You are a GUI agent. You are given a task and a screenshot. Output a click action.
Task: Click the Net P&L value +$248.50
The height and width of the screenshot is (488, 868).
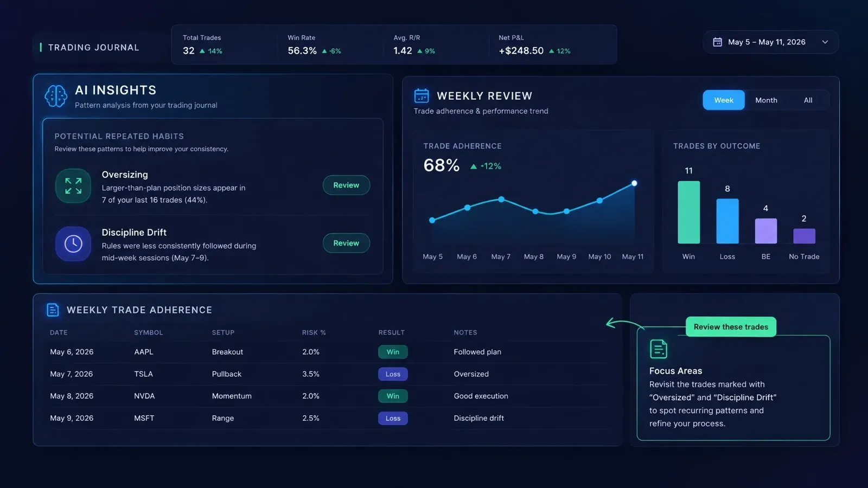(521, 50)
